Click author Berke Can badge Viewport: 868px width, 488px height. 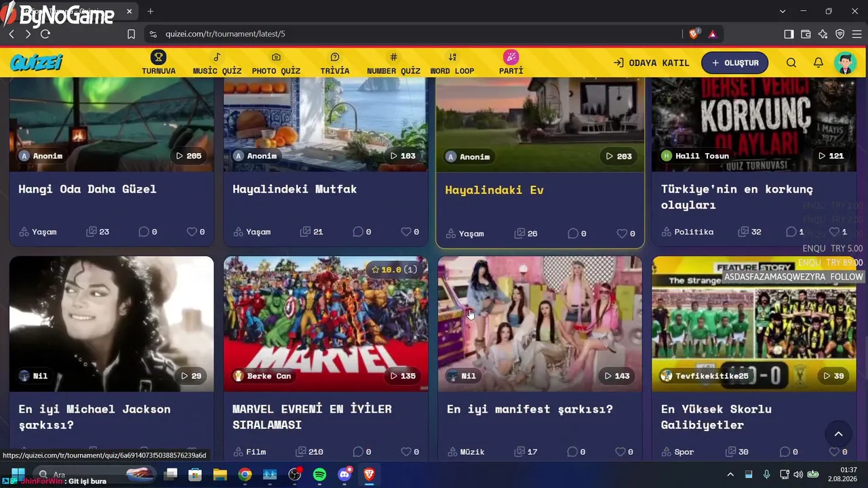coord(262,375)
